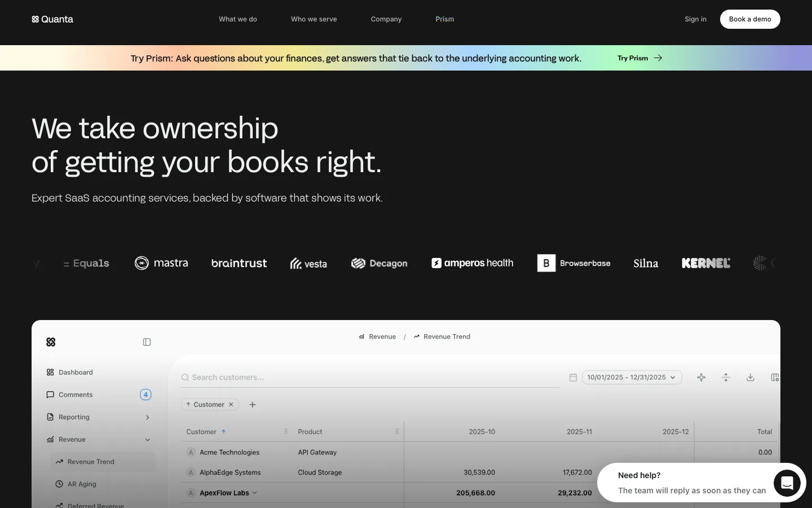
Task: Click the Silna logo
Action: coord(646,263)
